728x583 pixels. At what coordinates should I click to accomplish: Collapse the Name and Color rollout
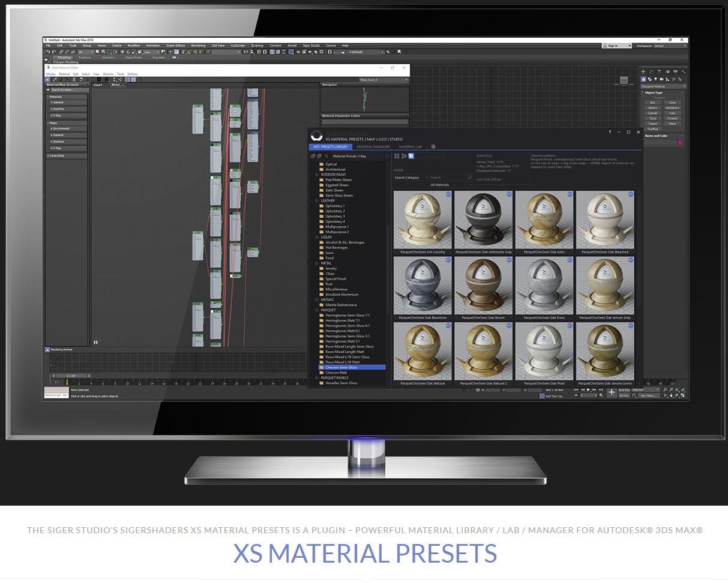pos(663,136)
